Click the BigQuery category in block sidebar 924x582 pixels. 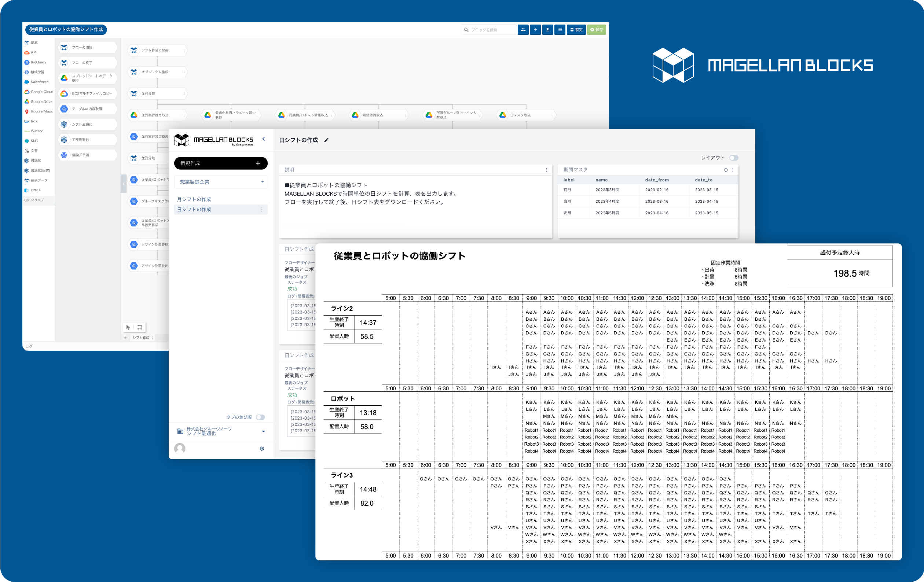pyautogui.click(x=38, y=62)
